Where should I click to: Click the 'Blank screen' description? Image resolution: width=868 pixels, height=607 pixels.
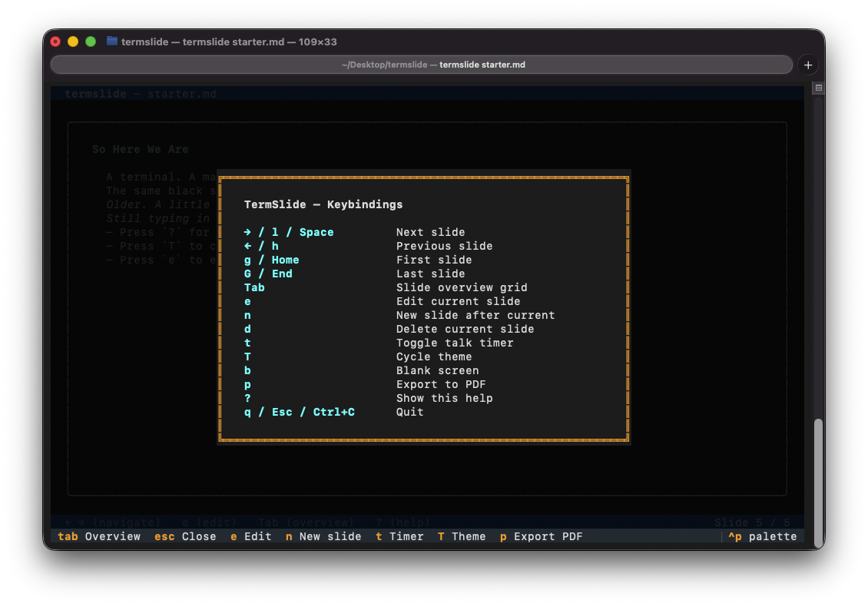pyautogui.click(x=437, y=370)
